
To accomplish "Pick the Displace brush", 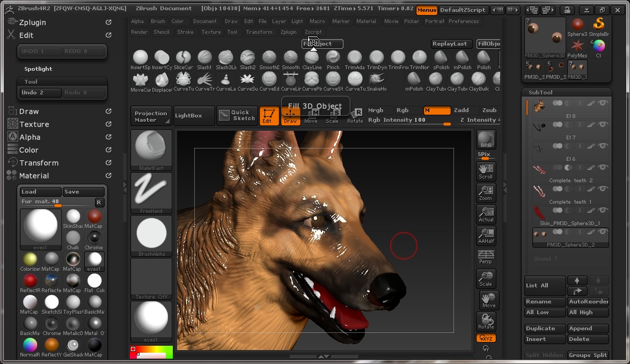I will tap(162, 82).
